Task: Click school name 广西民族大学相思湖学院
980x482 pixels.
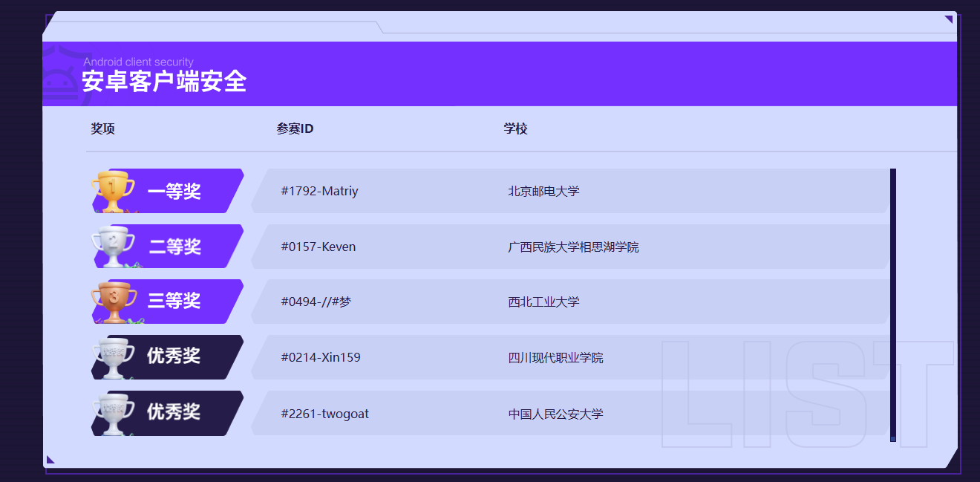Action: [x=573, y=247]
